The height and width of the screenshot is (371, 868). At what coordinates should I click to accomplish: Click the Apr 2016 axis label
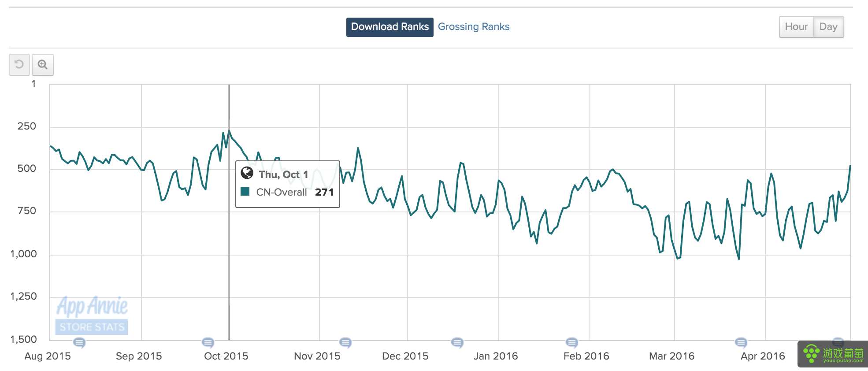coord(763,356)
